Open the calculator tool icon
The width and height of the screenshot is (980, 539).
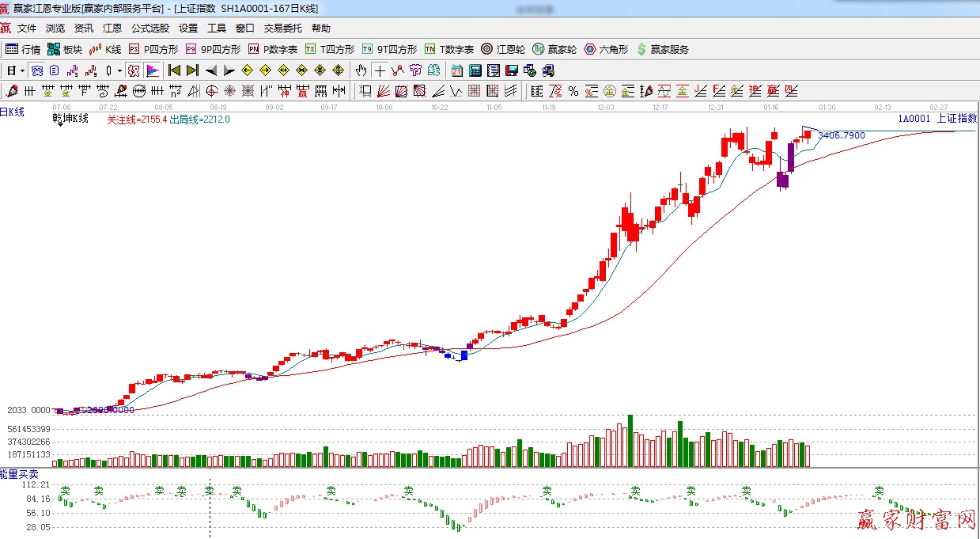pyautogui.click(x=474, y=70)
